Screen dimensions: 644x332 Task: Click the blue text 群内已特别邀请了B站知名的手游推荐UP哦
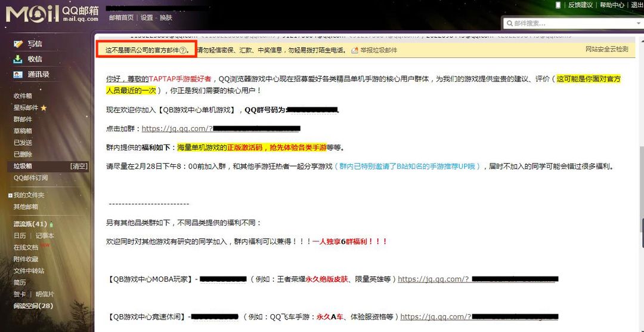point(407,167)
